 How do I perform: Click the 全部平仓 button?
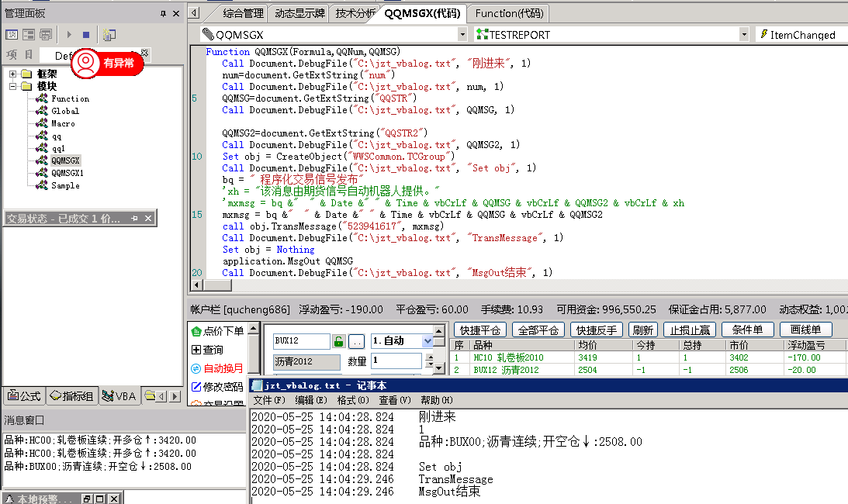coord(538,330)
